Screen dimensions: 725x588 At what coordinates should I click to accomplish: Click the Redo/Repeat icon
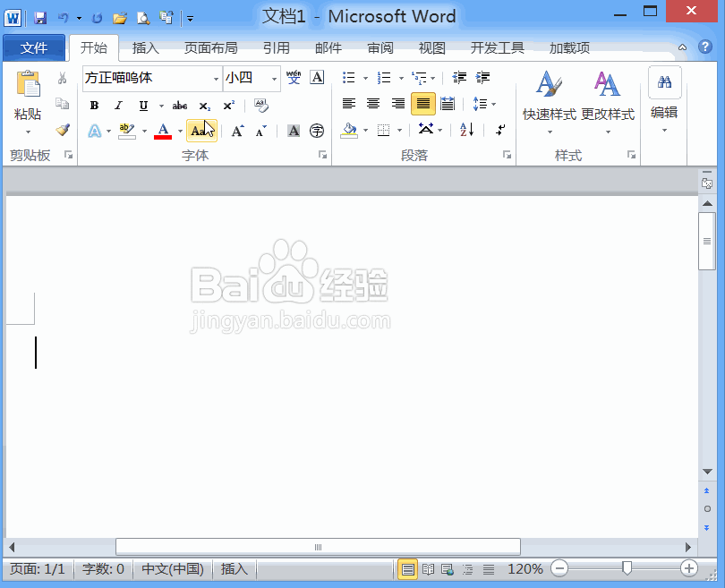[x=97, y=18]
